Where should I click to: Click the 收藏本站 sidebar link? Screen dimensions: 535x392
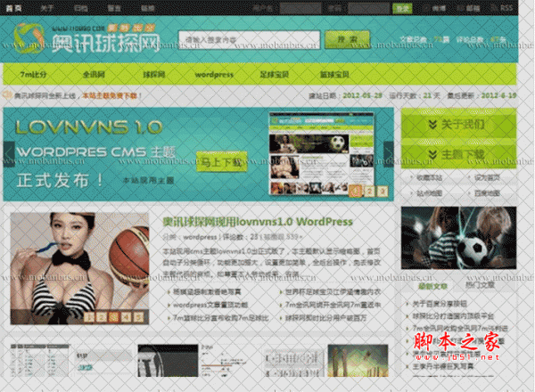[429, 178]
